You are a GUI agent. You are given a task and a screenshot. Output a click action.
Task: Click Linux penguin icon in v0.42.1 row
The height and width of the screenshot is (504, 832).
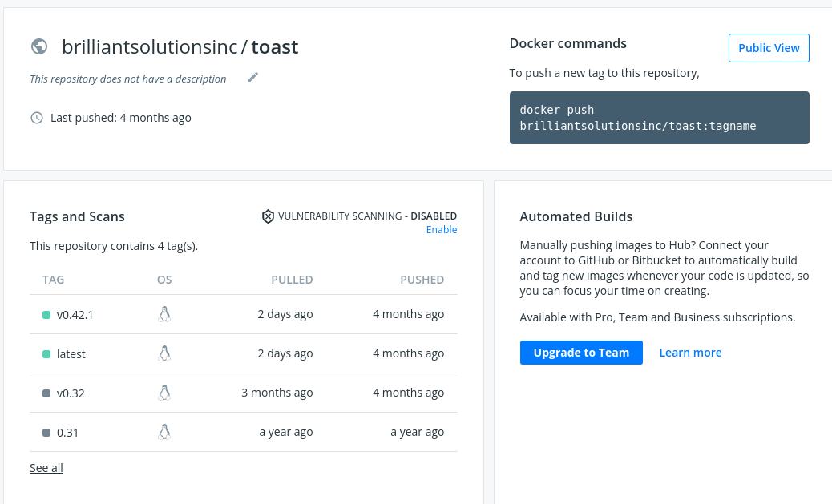click(x=164, y=314)
